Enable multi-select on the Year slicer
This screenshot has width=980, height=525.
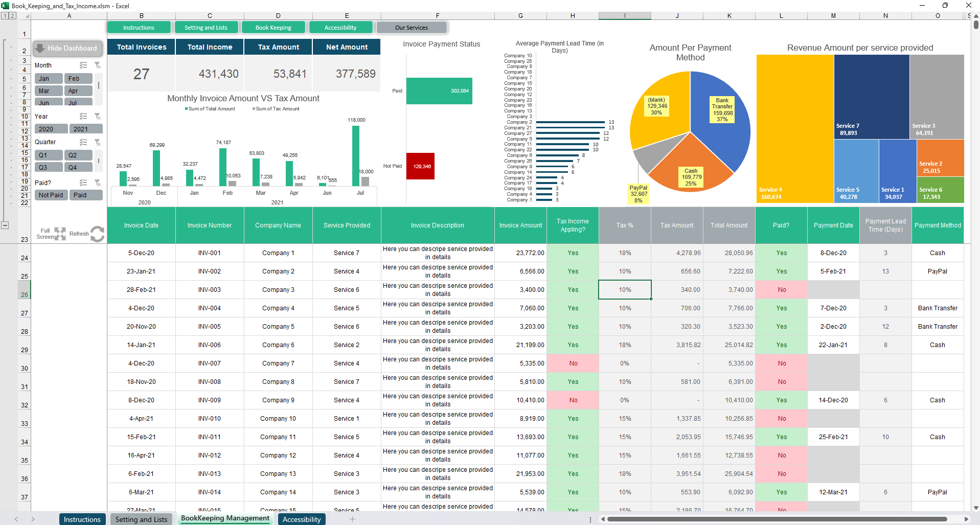point(83,117)
